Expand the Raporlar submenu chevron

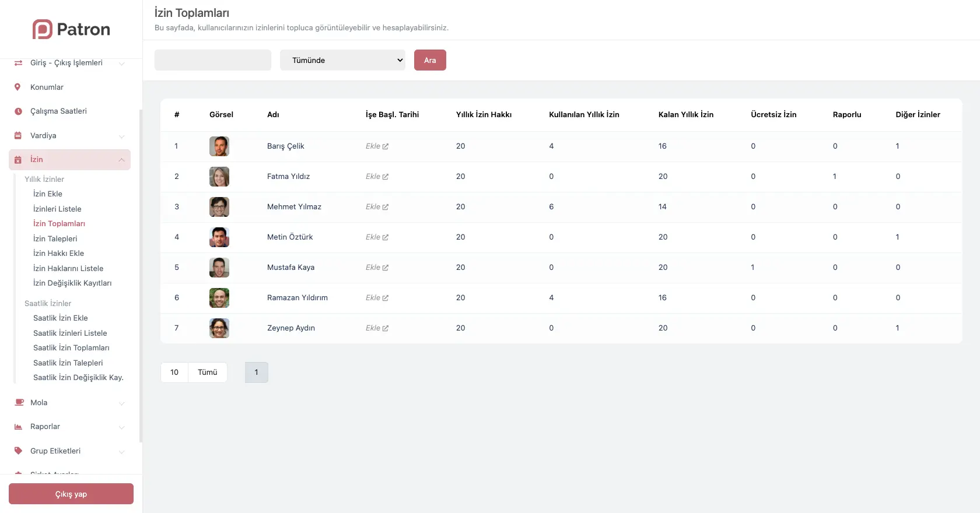tap(121, 427)
